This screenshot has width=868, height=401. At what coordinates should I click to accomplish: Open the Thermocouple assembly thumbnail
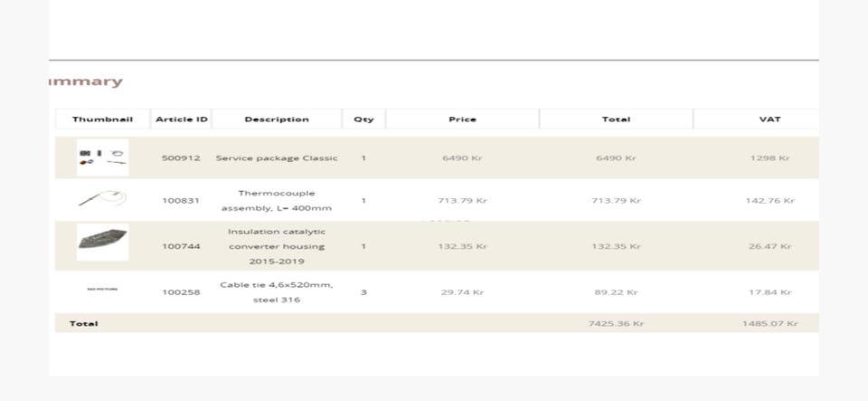[x=102, y=199]
